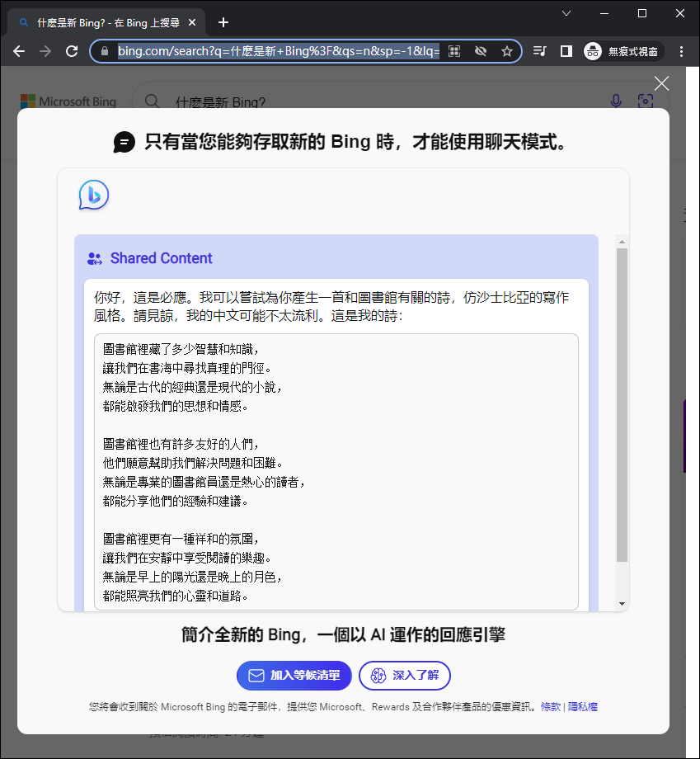Open the Incognito 無痕式視窗 profile button

tap(622, 51)
